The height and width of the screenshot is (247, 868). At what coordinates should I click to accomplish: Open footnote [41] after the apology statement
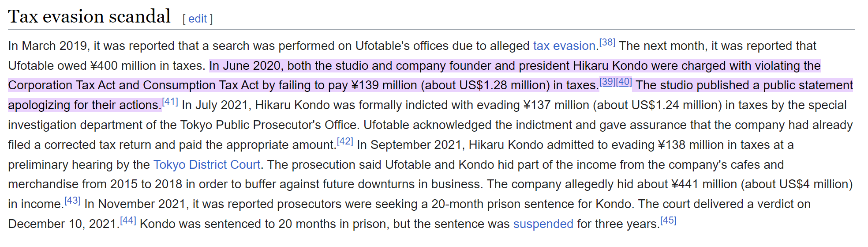point(170,102)
